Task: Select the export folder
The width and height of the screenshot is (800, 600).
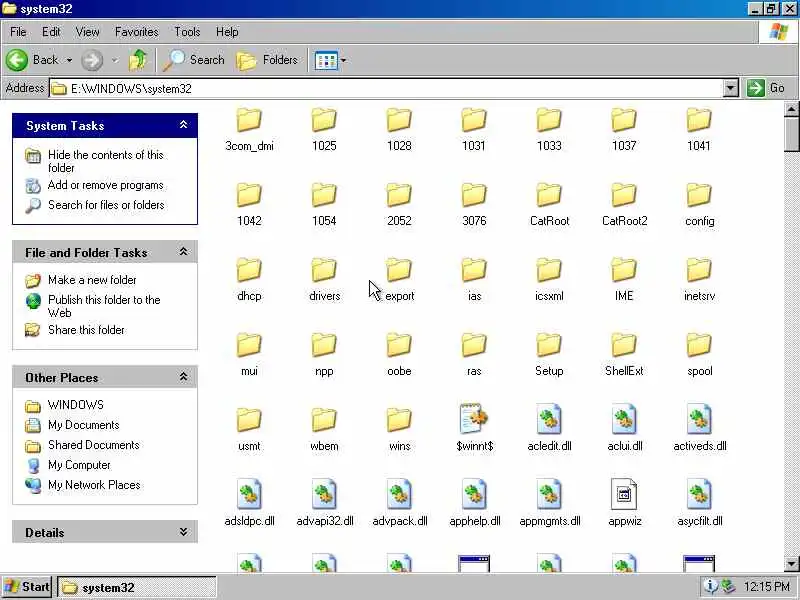Action: pyautogui.click(x=399, y=281)
